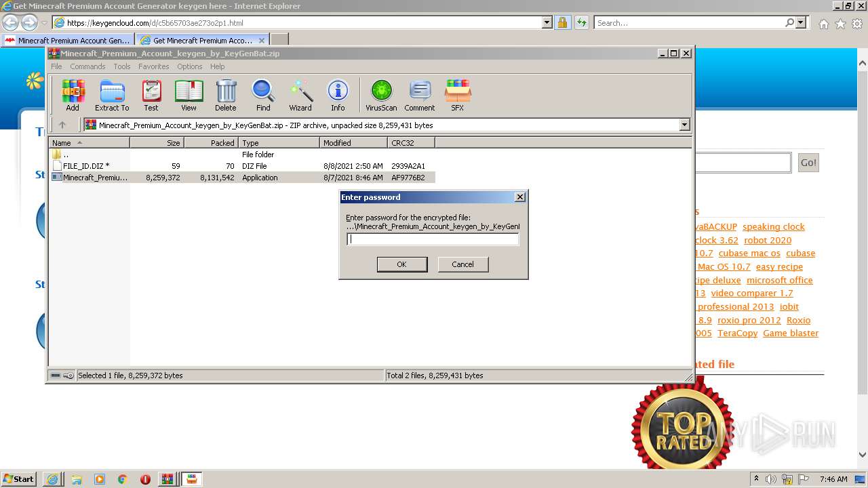Click the security lock icon in address bar
This screenshot has width=868, height=488.
(x=562, y=23)
